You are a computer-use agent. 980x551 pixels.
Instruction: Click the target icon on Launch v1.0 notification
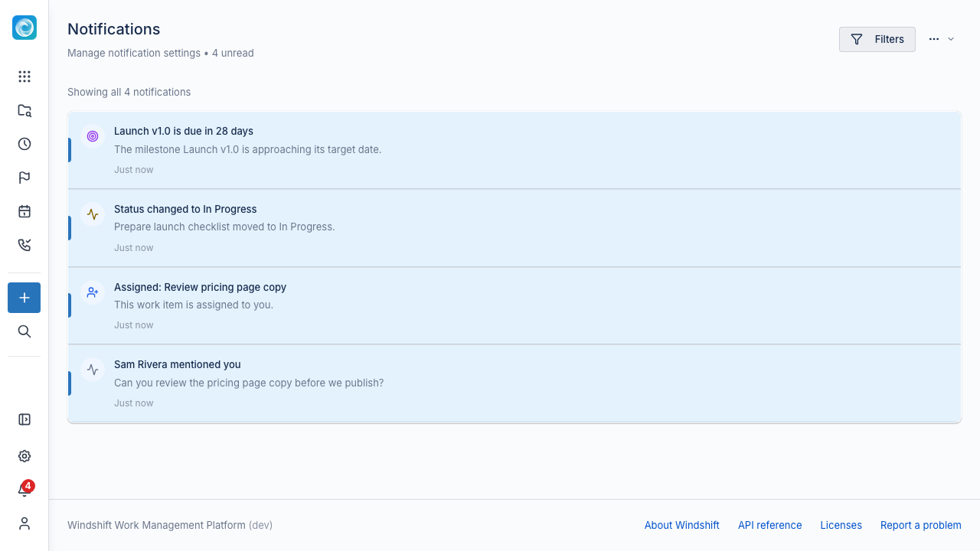[93, 136]
